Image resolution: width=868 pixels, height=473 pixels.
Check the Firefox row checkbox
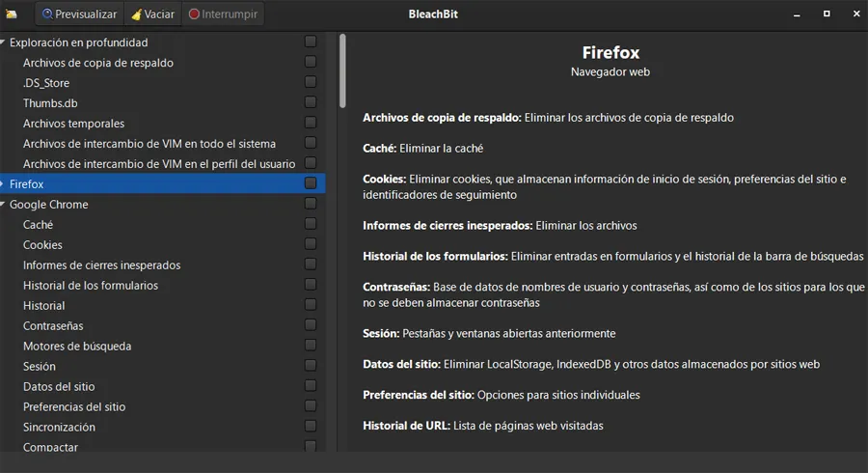tap(311, 183)
